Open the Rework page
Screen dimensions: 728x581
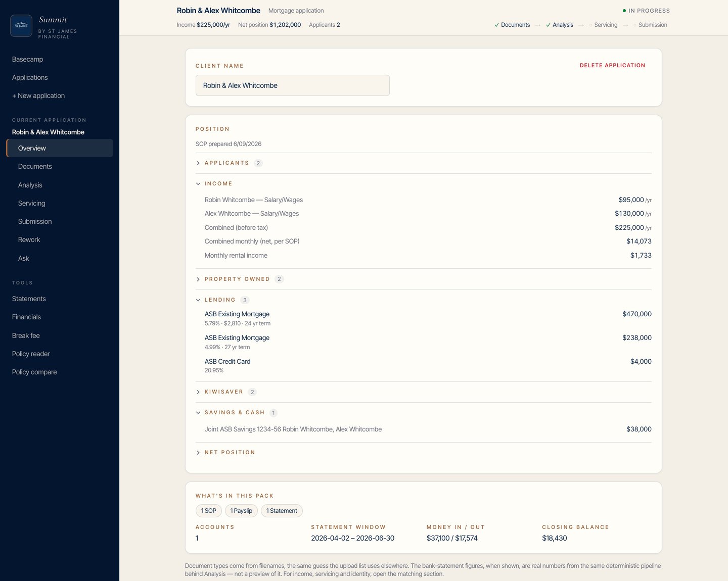(60, 239)
